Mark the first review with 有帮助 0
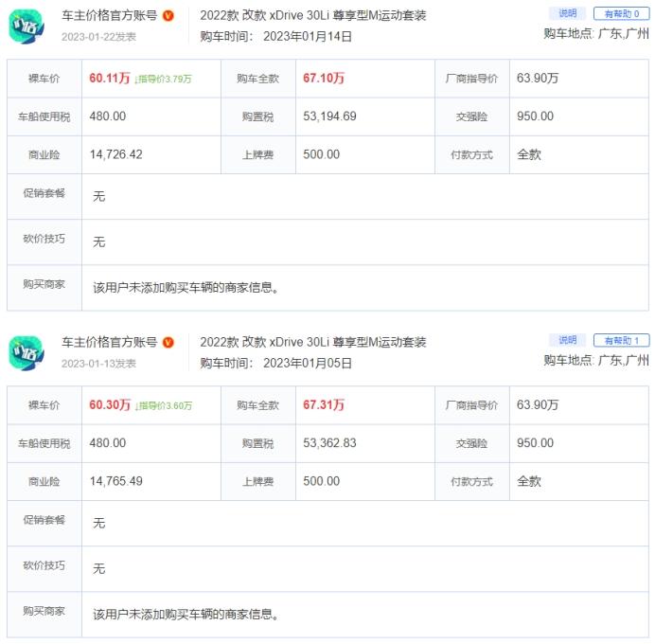655x644 pixels. [x=621, y=13]
